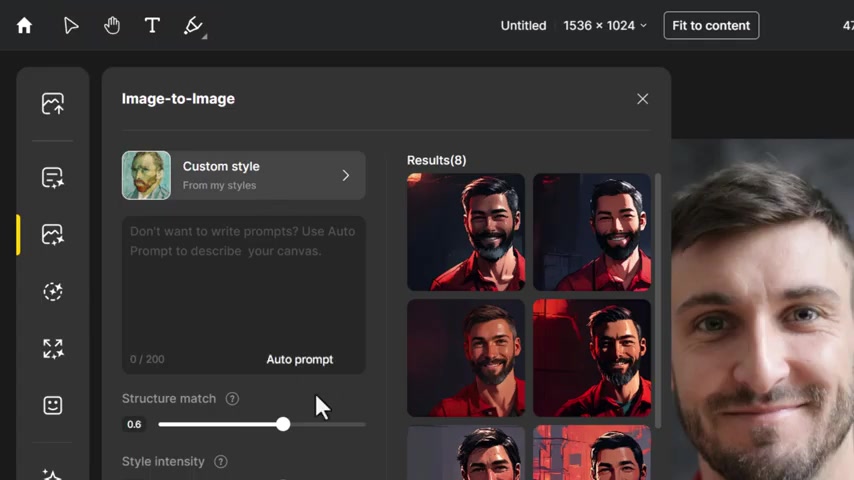Open the text-to-image sidebar tool
The image size is (854, 480).
53,177
